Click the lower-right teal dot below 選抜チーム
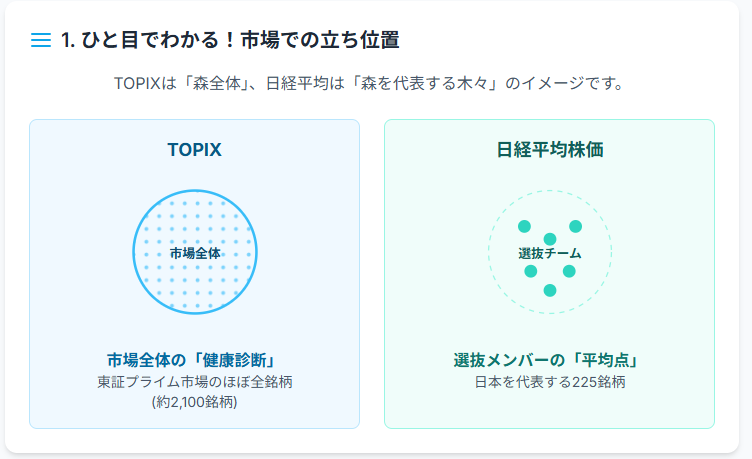752x459 pixels. click(569, 271)
